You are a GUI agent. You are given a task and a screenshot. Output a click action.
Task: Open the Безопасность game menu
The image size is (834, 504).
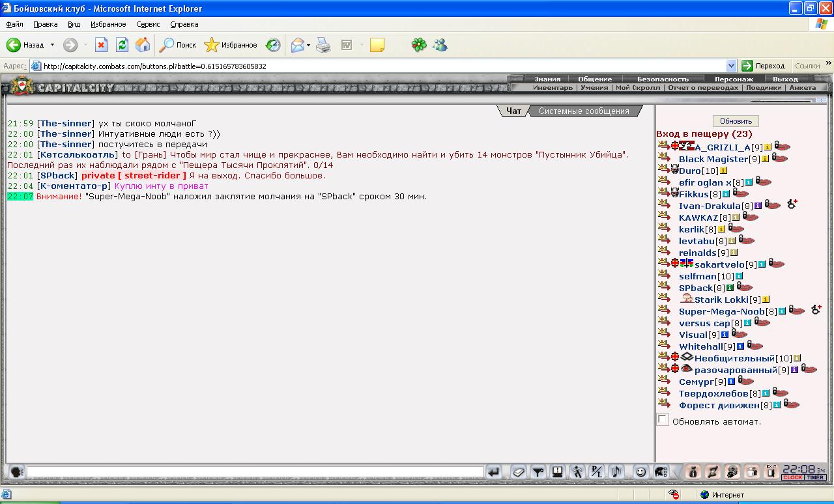[663, 79]
